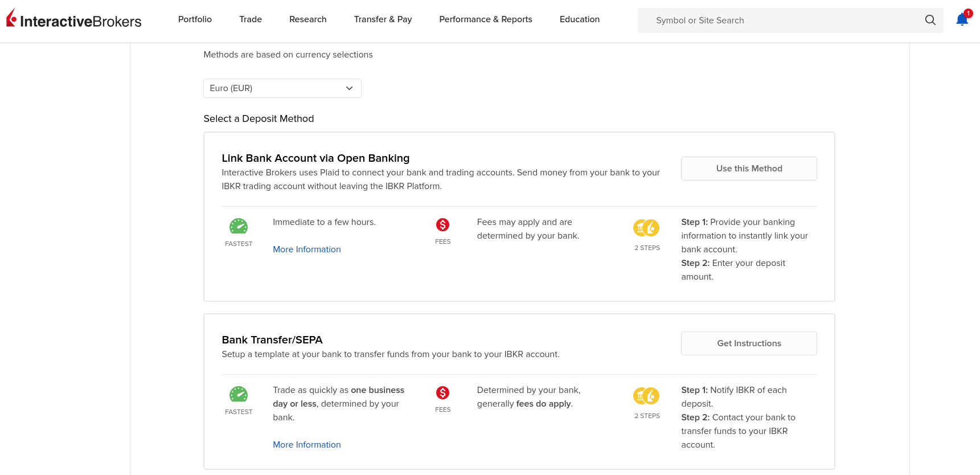Image resolution: width=980 pixels, height=475 pixels.
Task: Open the Research menu
Action: [x=308, y=19]
